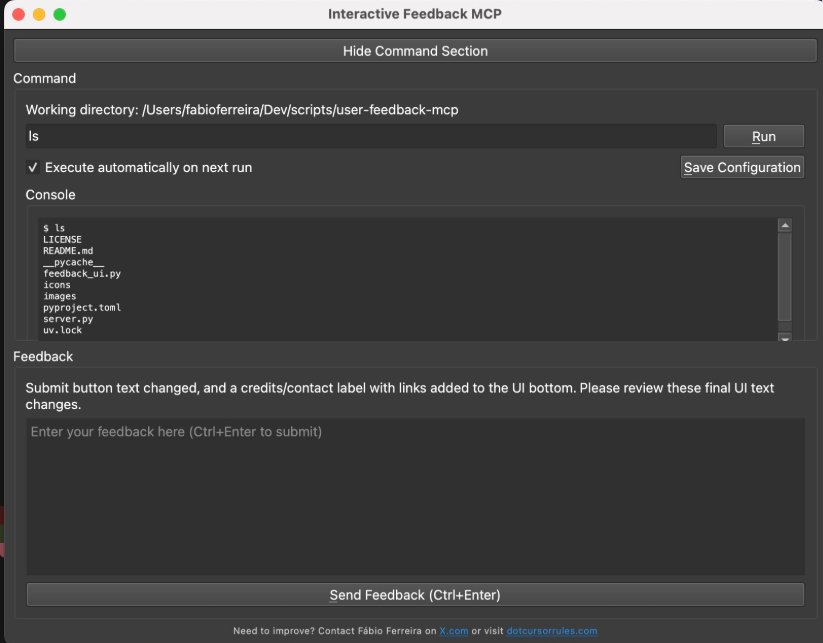Click the console scroll up arrow
Image resolution: width=823 pixels, height=643 pixels.
(785, 226)
